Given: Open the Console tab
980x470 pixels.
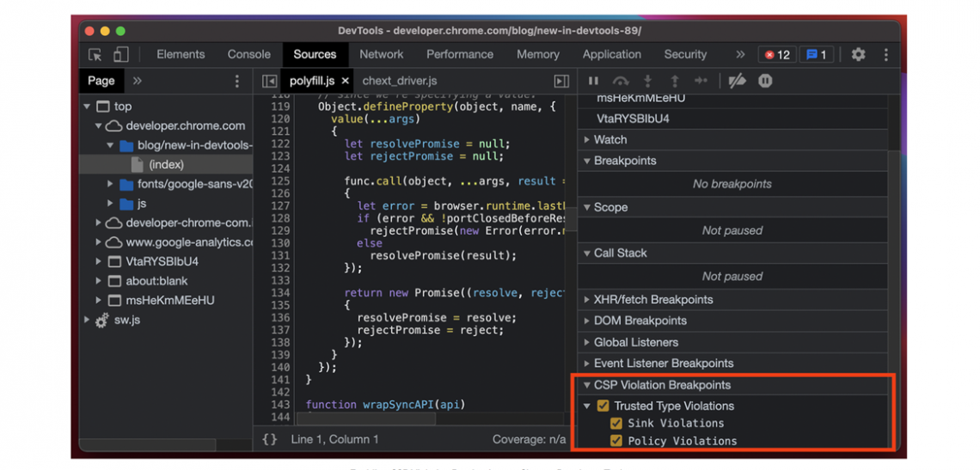Looking at the screenshot, I should click(x=248, y=54).
